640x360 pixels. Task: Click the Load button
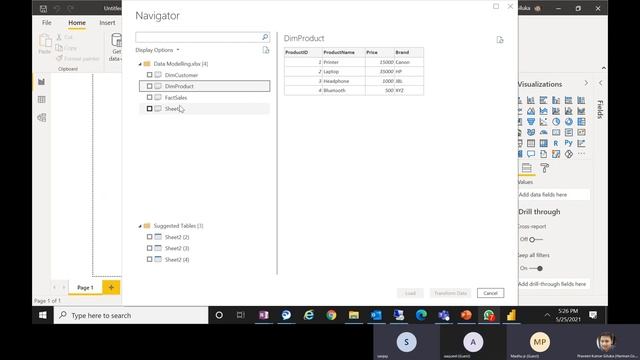tap(410, 293)
